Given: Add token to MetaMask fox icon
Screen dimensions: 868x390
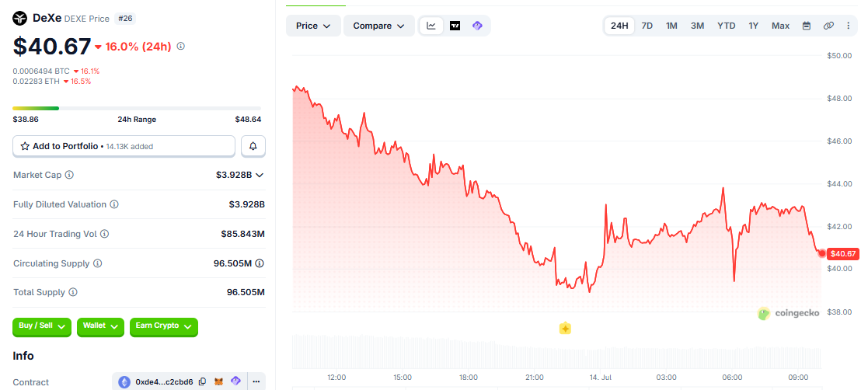Looking at the screenshot, I should coord(219,381).
